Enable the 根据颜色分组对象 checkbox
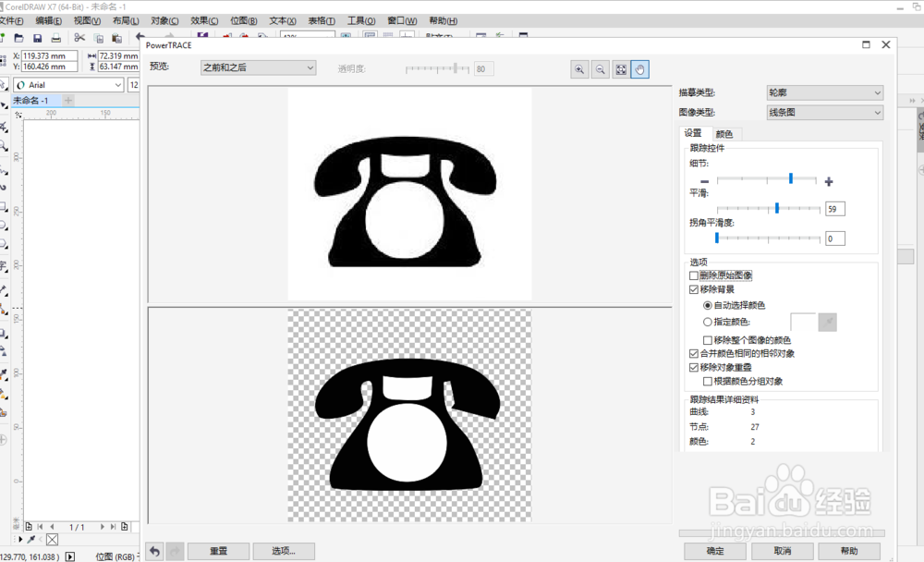The height and width of the screenshot is (562, 924). click(708, 382)
